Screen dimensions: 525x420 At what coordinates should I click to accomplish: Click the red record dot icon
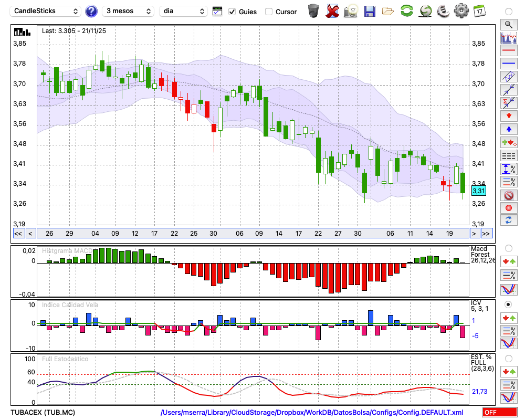click(509, 208)
